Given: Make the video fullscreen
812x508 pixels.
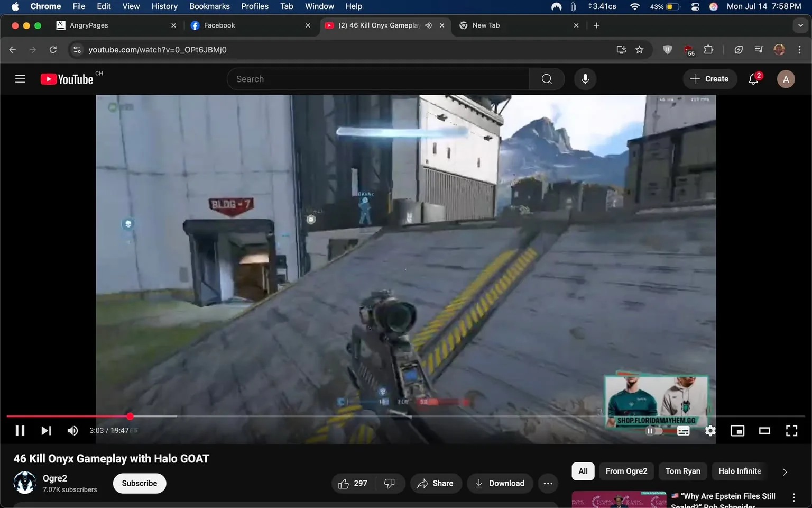Looking at the screenshot, I should (x=791, y=430).
